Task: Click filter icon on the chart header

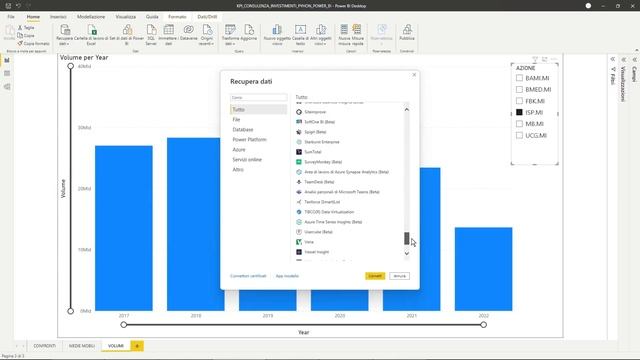Action: click(x=535, y=59)
